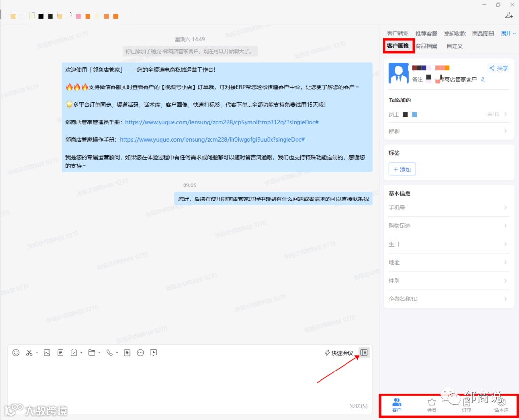Image resolution: width=519 pixels, height=420 pixels.
Task: Select the 客户 bottom tab icon
Action: (396, 405)
